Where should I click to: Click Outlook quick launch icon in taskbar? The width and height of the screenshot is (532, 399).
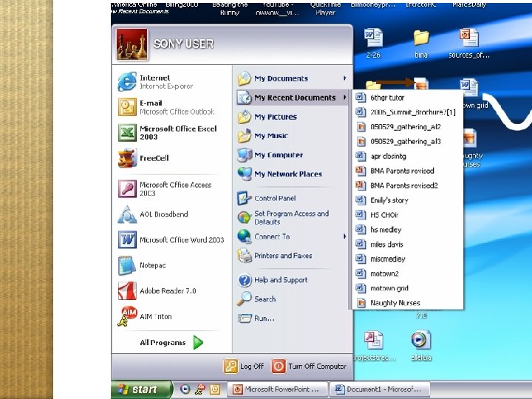point(215,389)
